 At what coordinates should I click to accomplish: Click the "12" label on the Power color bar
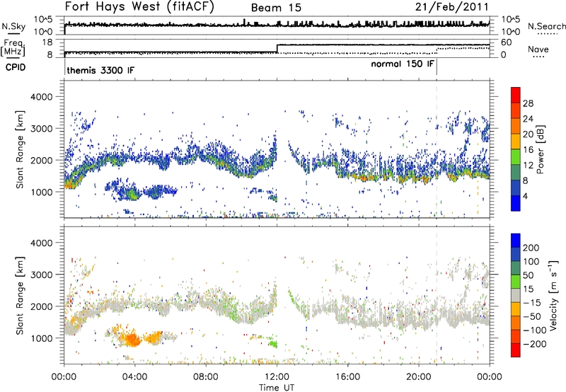tap(528, 166)
